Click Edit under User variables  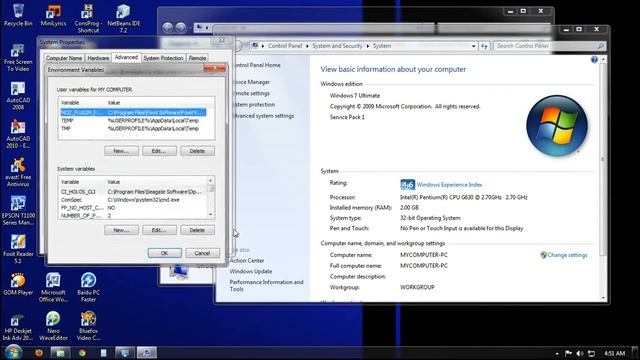coord(159,151)
